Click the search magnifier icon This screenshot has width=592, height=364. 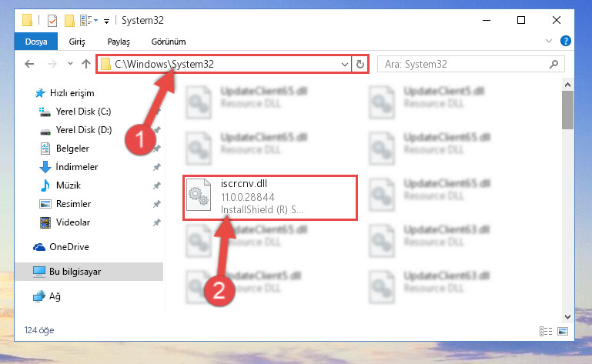pyautogui.click(x=554, y=64)
